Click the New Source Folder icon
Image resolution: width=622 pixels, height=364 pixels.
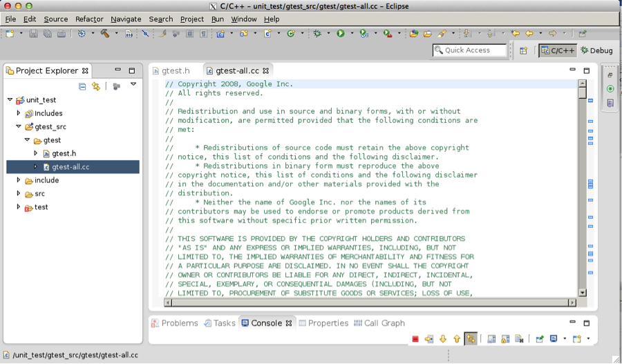click(244, 34)
